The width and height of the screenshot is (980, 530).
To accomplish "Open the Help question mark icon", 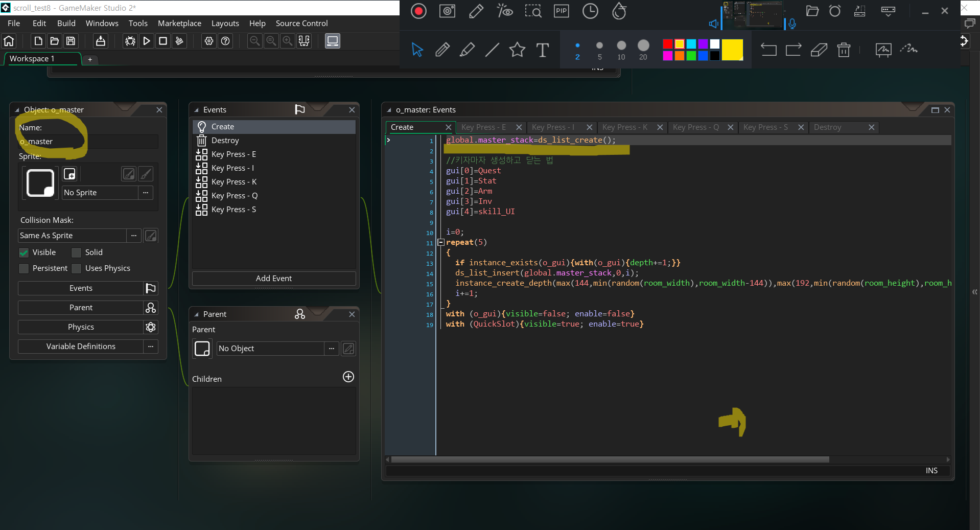I will point(225,41).
